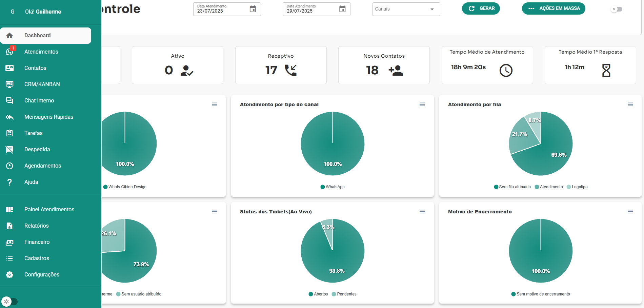Screen dimensions: 644x308
Task: Click the WhatsApp icon beside Atendimentos
Action: (9, 52)
